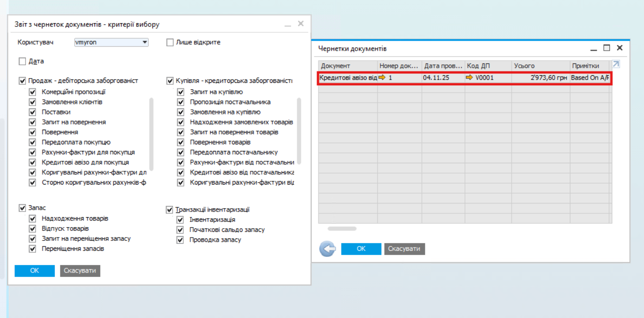Click the horizontal scrollbar below the drafts table

click(342, 229)
